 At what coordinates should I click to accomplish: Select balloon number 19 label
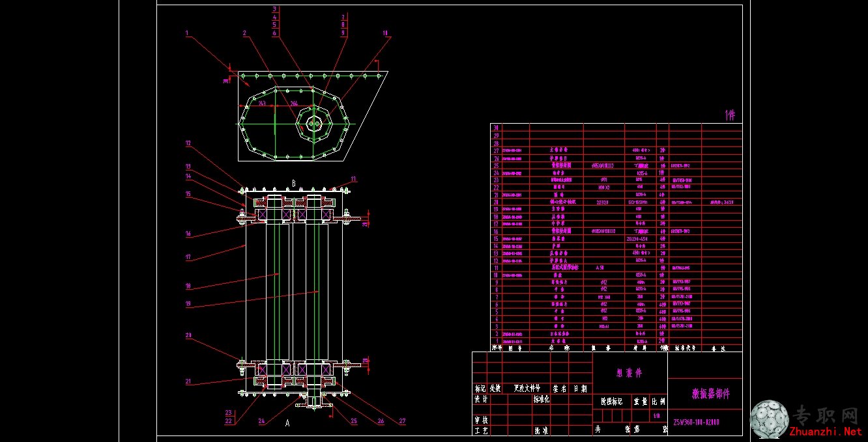188,303
